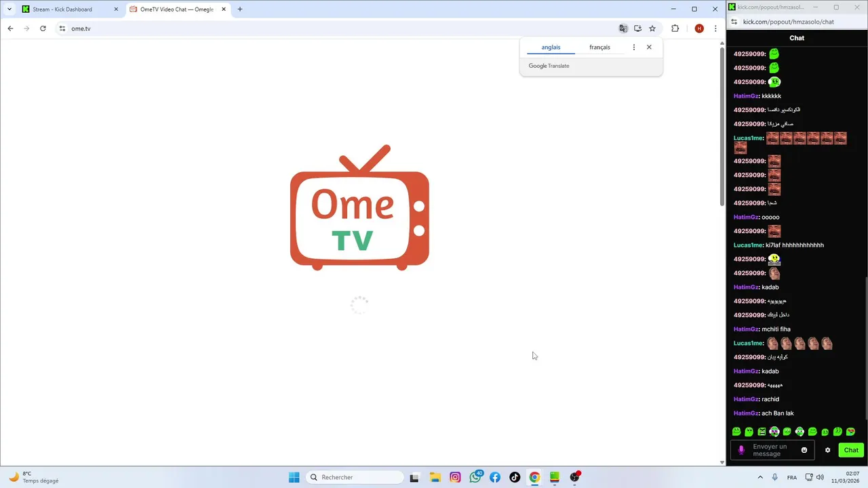The width and height of the screenshot is (868, 488).
Task: Open File Explorer from the taskbar
Action: tap(435, 477)
